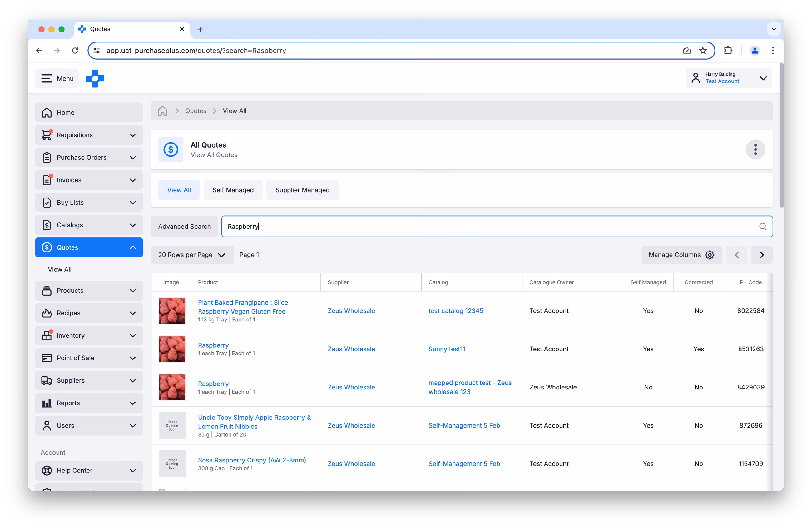Go to the next page of results
Screen dimensions: 812x528
762,255
